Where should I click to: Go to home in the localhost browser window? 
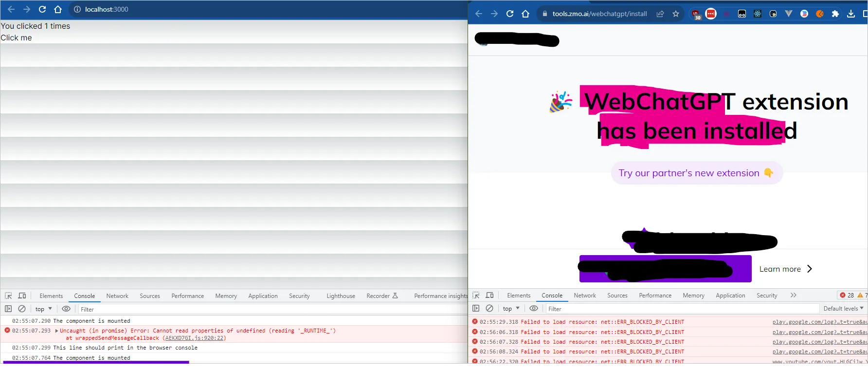(x=58, y=9)
